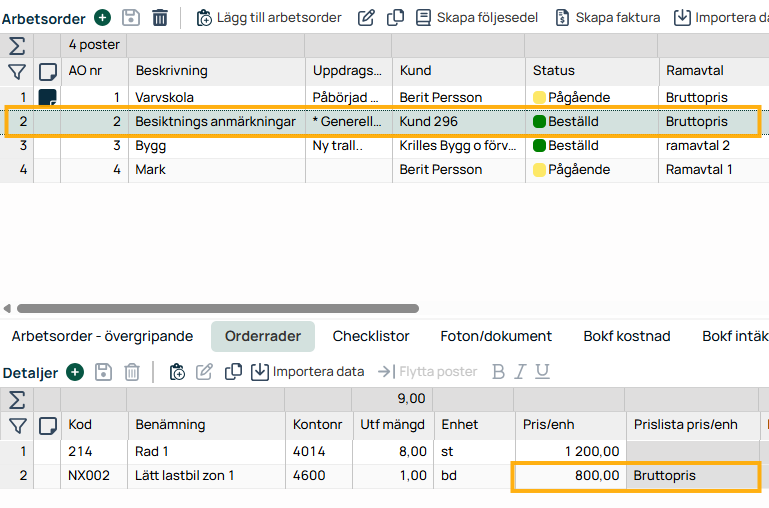Screen dimensions: 769x508
Task: Click Lägg till arbetsorder button
Action: [269, 17]
